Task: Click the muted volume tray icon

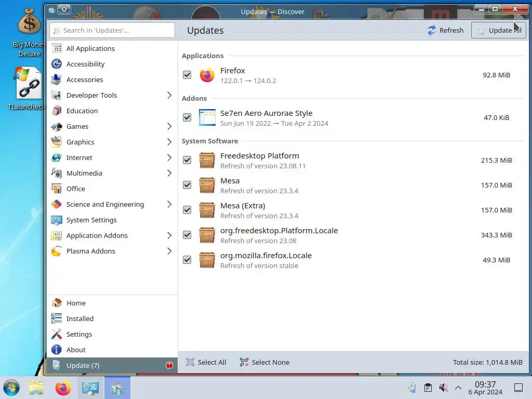Action: [443, 388]
